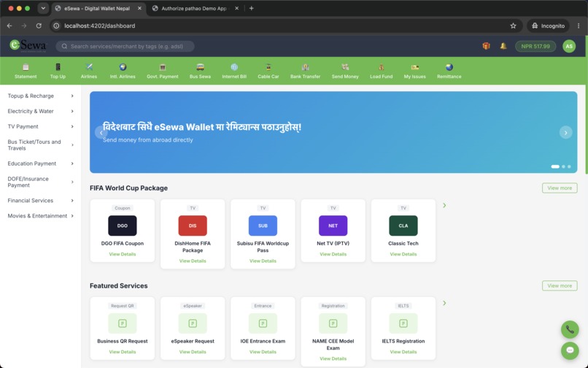The image size is (588, 368).
Task: Click the IELTS Registration icon
Action: point(403,323)
